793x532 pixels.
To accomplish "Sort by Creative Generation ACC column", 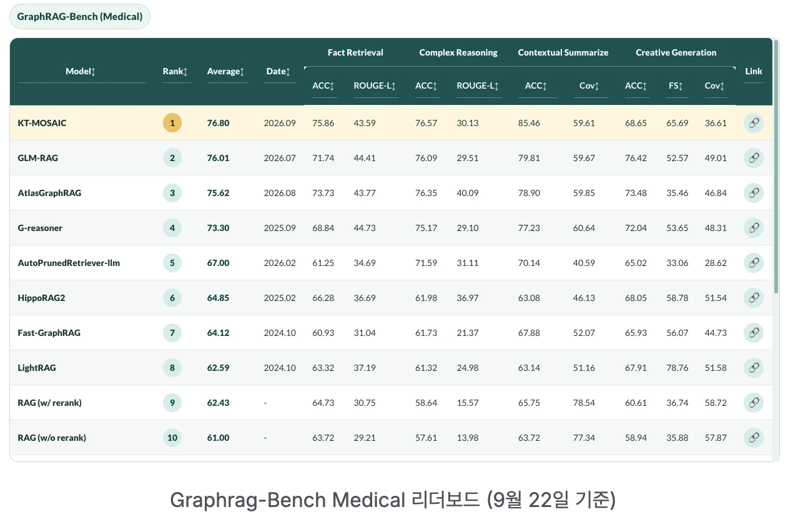I will coord(636,86).
